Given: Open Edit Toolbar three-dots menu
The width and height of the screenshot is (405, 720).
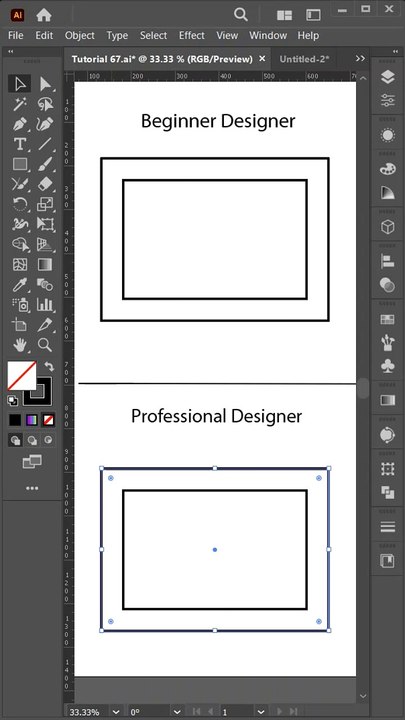Looking at the screenshot, I should pyautogui.click(x=32, y=488).
